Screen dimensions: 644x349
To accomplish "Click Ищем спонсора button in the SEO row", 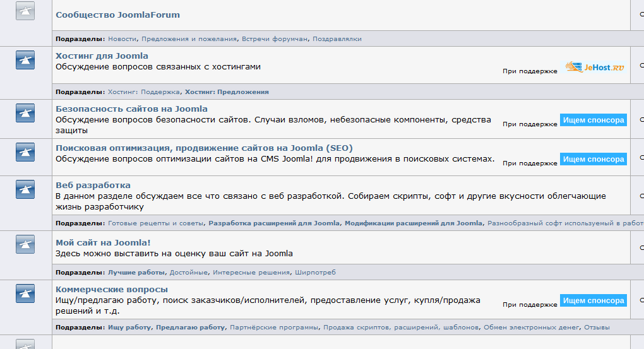I will coord(593,159).
